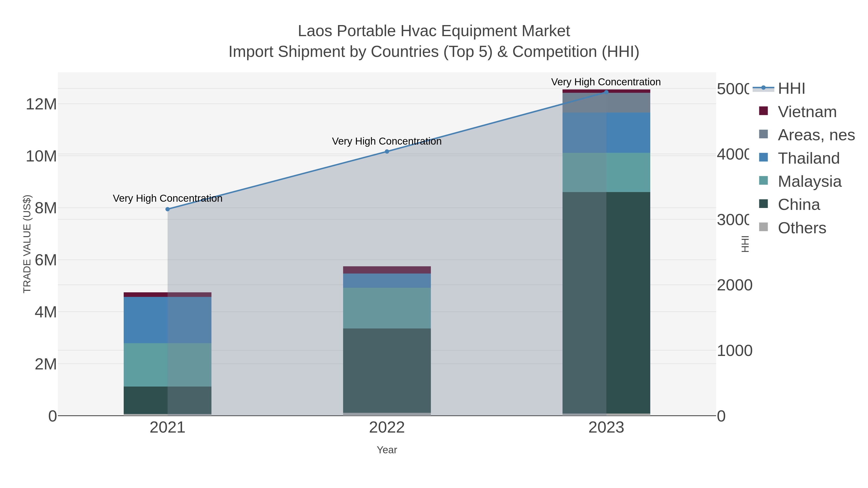
Task: Click the China segment of the 2022 bar
Action: point(387,370)
